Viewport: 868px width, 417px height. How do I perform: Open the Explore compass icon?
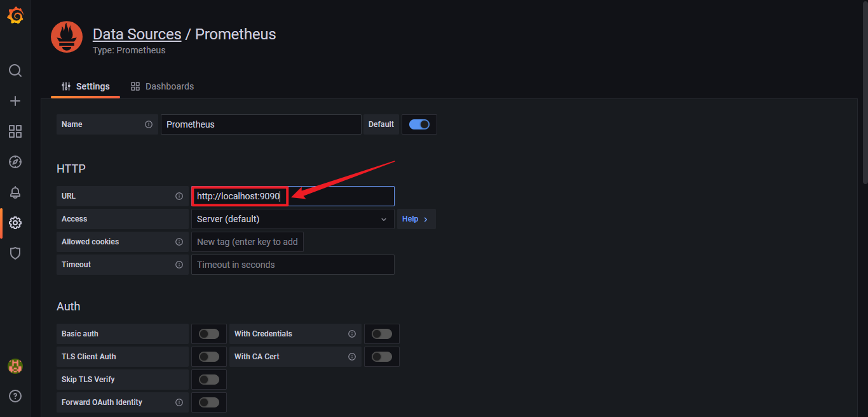15,162
